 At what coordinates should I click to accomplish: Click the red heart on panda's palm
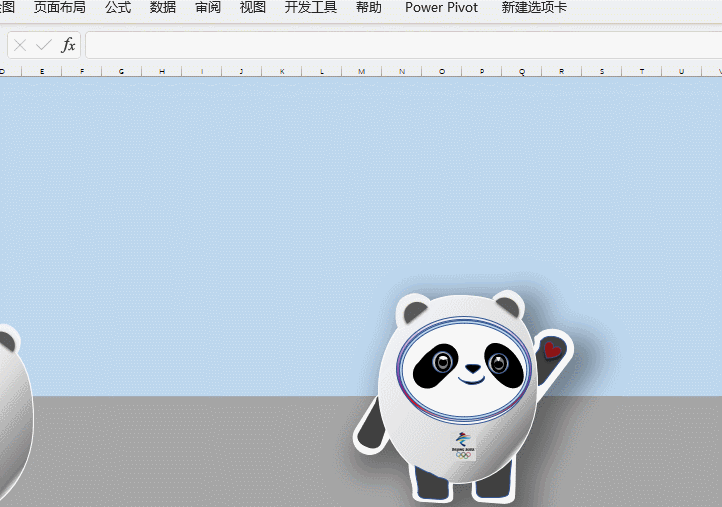(552, 350)
